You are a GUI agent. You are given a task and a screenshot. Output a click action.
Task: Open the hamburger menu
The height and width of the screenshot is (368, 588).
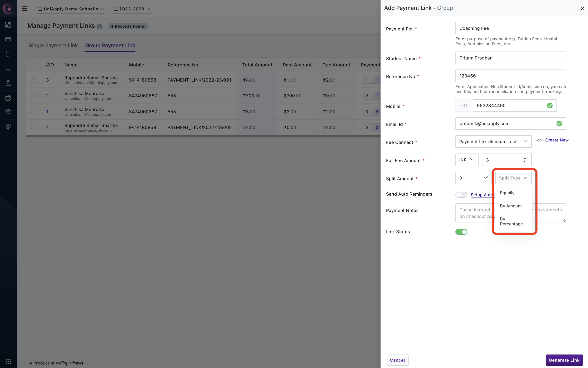(25, 9)
